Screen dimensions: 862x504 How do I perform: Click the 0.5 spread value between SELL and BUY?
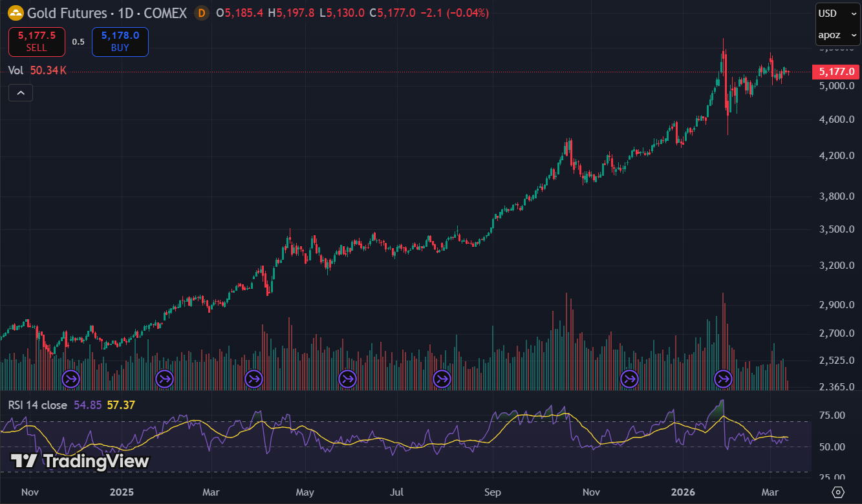pos(78,41)
